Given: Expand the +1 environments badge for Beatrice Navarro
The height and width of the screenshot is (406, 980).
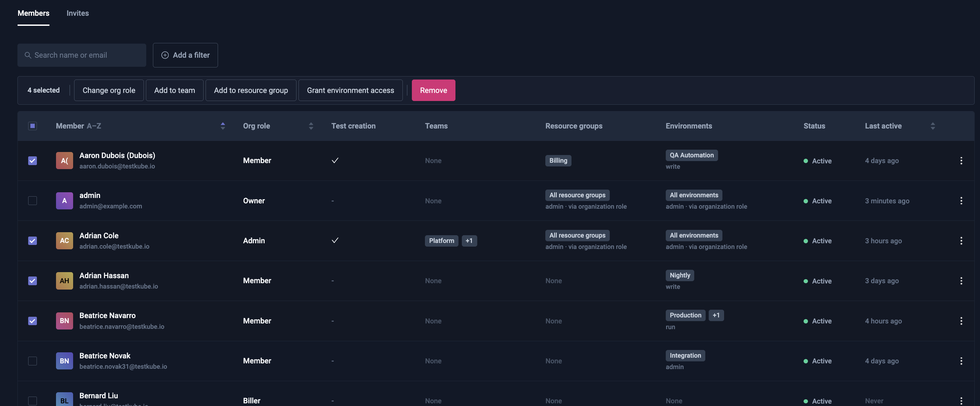Looking at the screenshot, I should [716, 315].
